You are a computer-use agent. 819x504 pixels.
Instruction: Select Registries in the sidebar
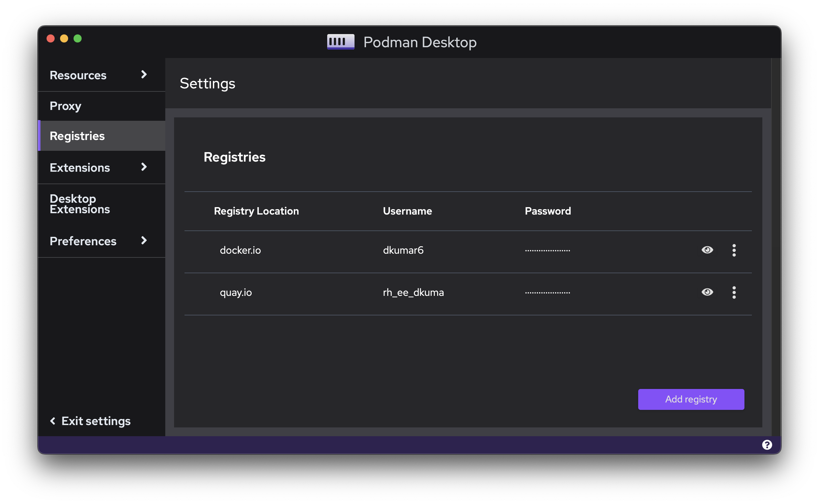pyautogui.click(x=77, y=136)
